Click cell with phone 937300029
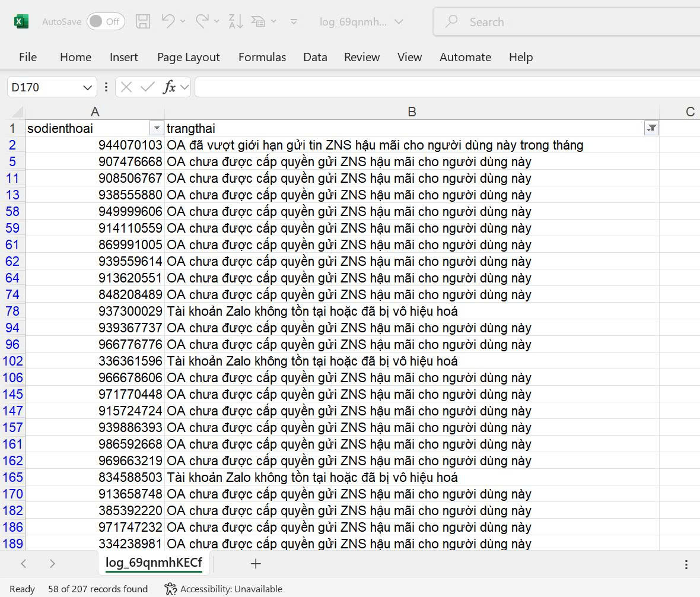Viewport: 700px width, 597px height. point(95,311)
